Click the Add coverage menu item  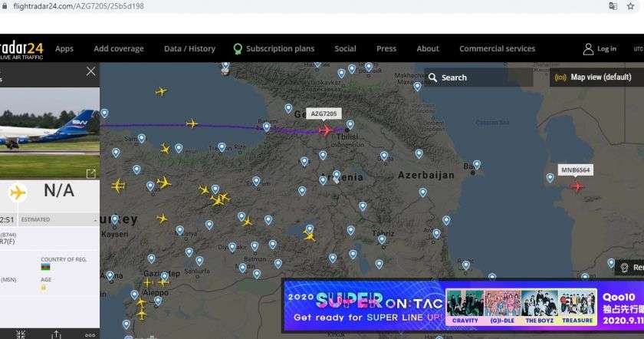coord(118,49)
